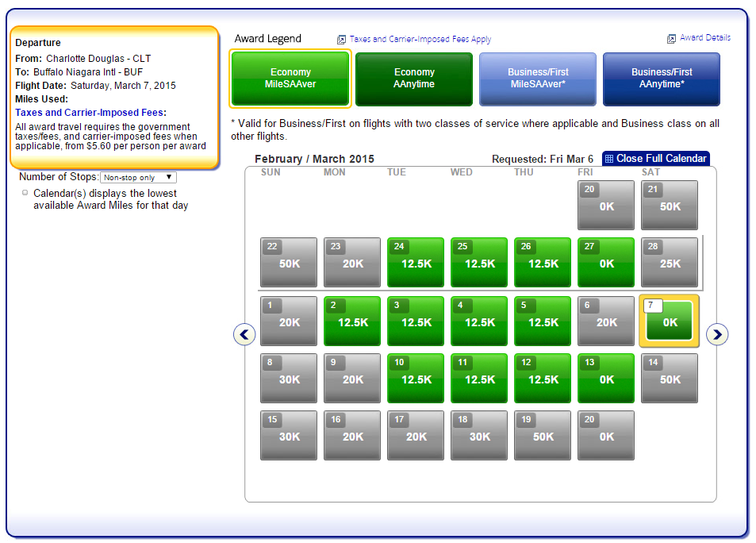Go to previous calendar period arrow
Viewport: 756px width, 543px height.
click(x=244, y=334)
